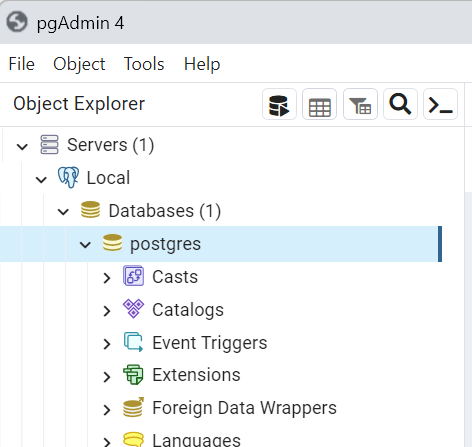Click the Search Objects magnifier icon
This screenshot has height=447, width=472.
(400, 104)
